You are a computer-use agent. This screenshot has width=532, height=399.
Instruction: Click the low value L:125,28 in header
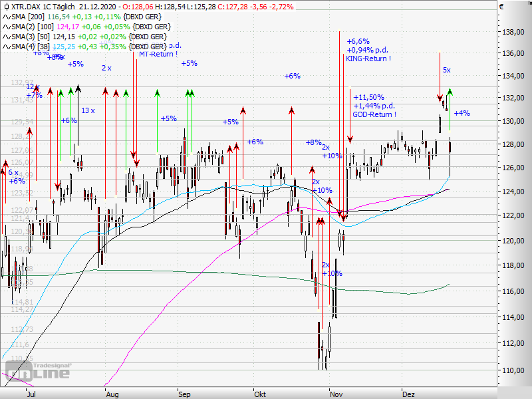click(x=201, y=7)
